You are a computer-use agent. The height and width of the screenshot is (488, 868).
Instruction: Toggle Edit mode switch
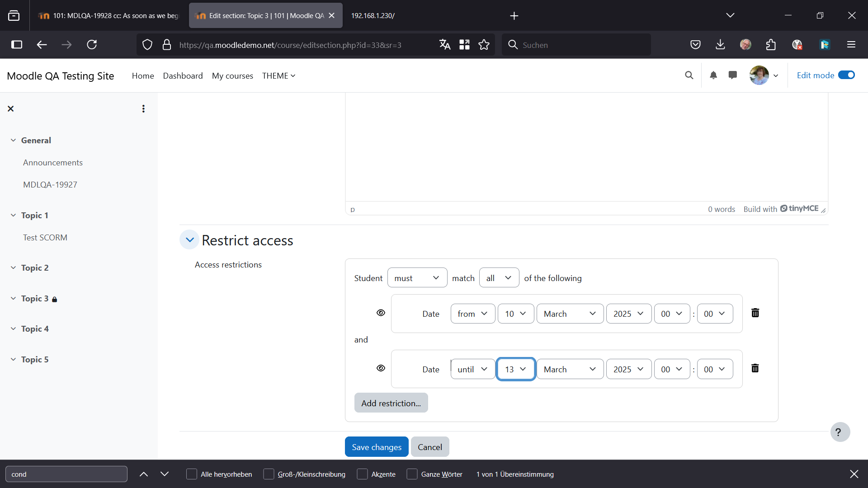click(846, 75)
